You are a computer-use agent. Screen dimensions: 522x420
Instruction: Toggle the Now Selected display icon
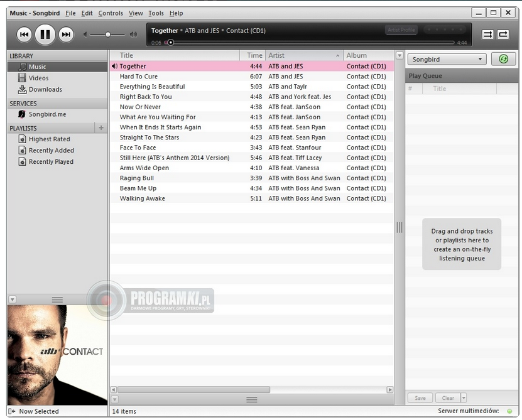pyautogui.click(x=12, y=411)
